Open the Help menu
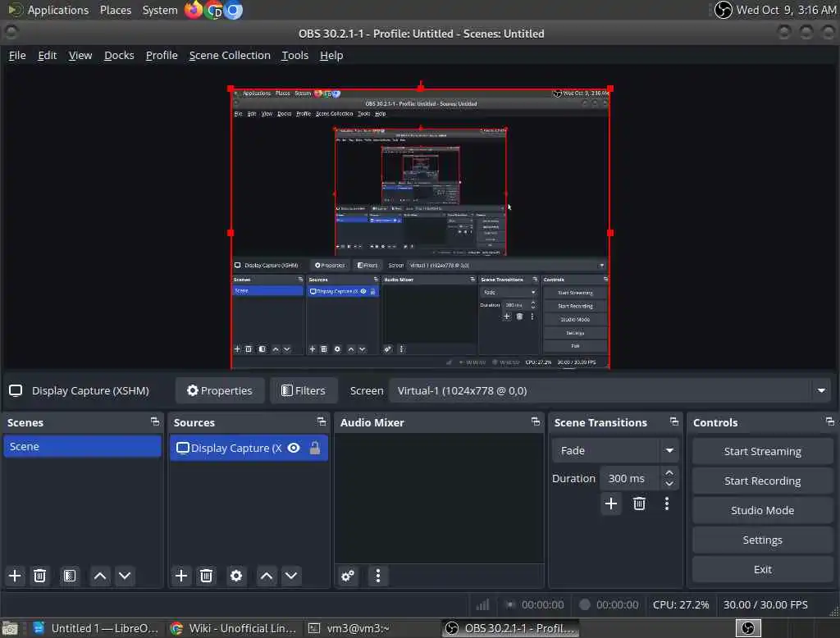This screenshot has width=840, height=638. coord(331,55)
